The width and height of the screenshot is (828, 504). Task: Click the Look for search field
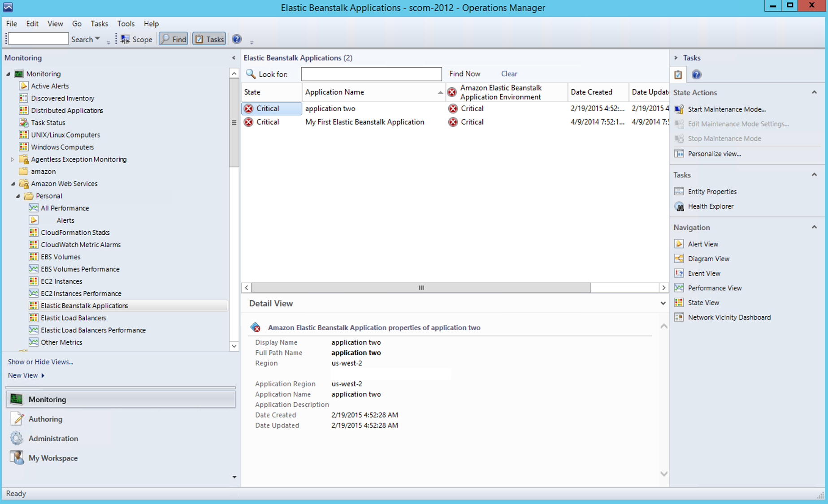pos(371,74)
